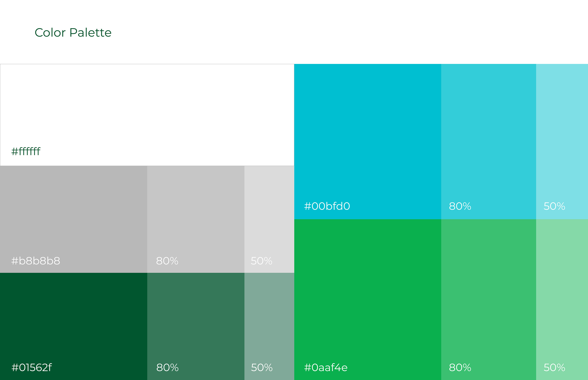Choose the 50% pale cyan tint swatch
The width and height of the screenshot is (588, 380).
[562, 136]
